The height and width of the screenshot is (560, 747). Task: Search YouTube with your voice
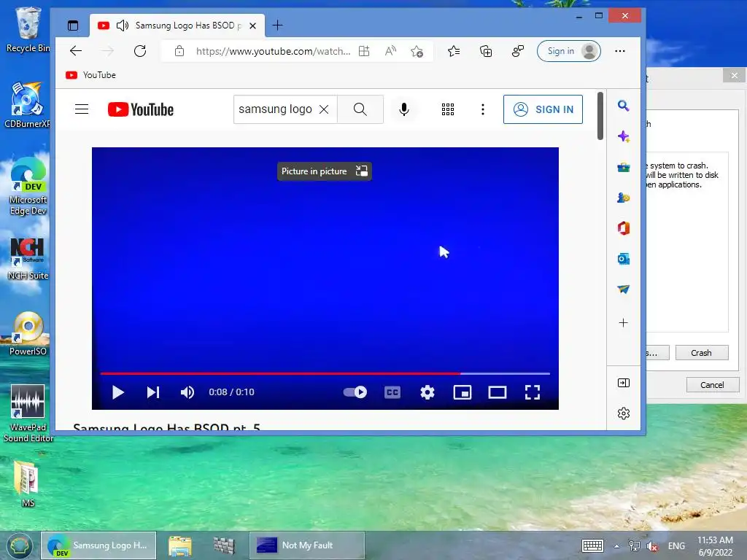click(404, 109)
